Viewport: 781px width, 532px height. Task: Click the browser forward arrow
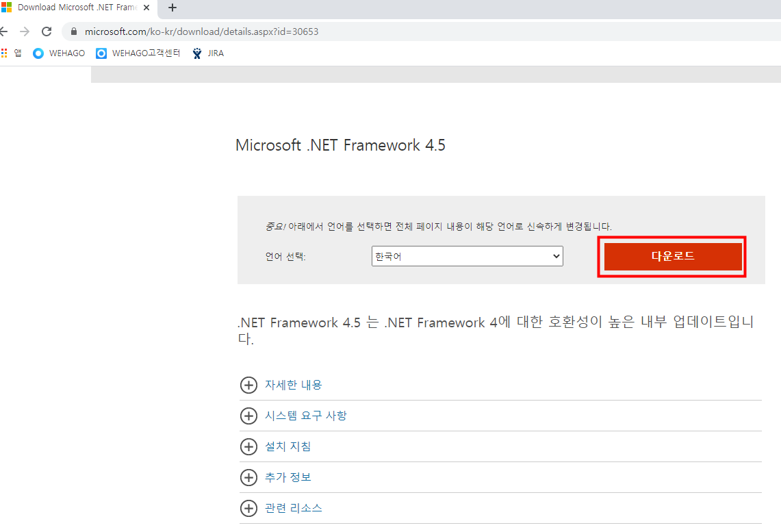point(25,31)
